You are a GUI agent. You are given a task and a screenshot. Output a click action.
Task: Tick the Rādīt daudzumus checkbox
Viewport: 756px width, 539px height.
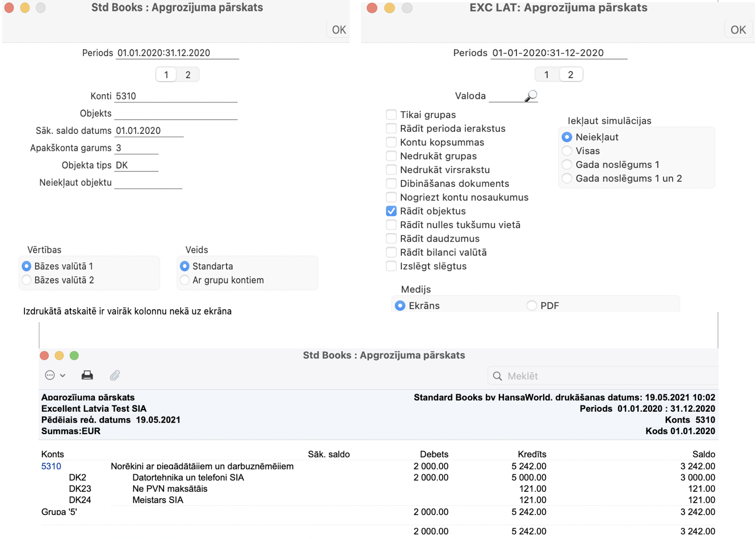click(x=391, y=239)
